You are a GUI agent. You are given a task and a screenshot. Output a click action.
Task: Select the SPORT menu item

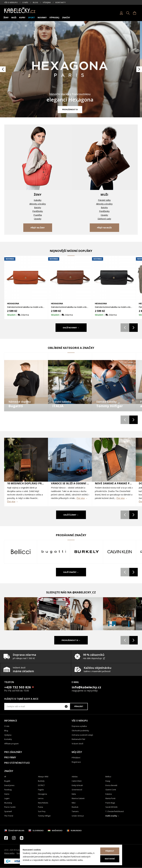click(31, 18)
